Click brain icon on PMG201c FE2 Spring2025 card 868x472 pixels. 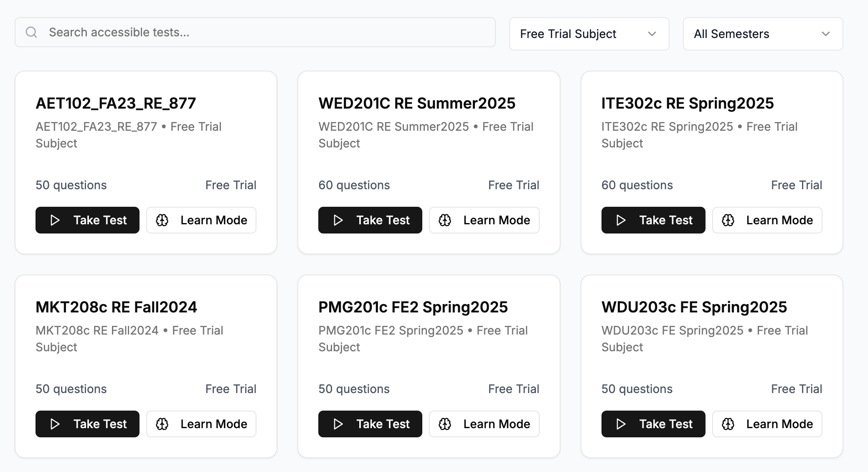point(445,424)
